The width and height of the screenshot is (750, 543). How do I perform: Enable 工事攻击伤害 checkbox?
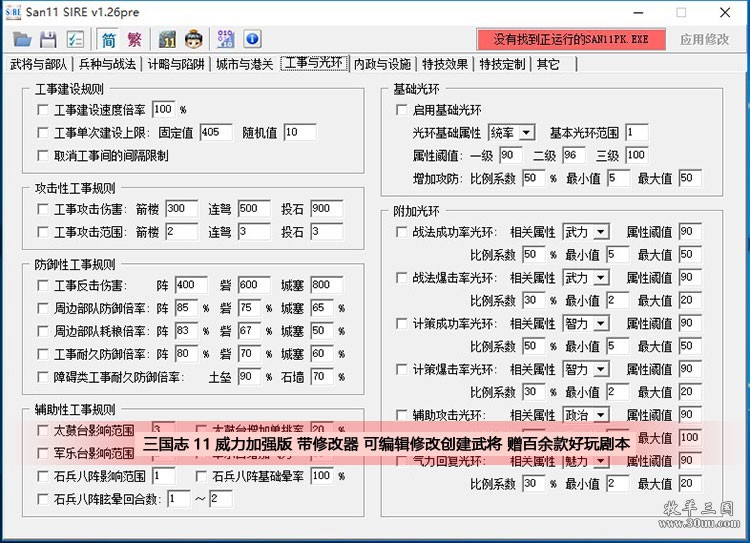point(43,209)
